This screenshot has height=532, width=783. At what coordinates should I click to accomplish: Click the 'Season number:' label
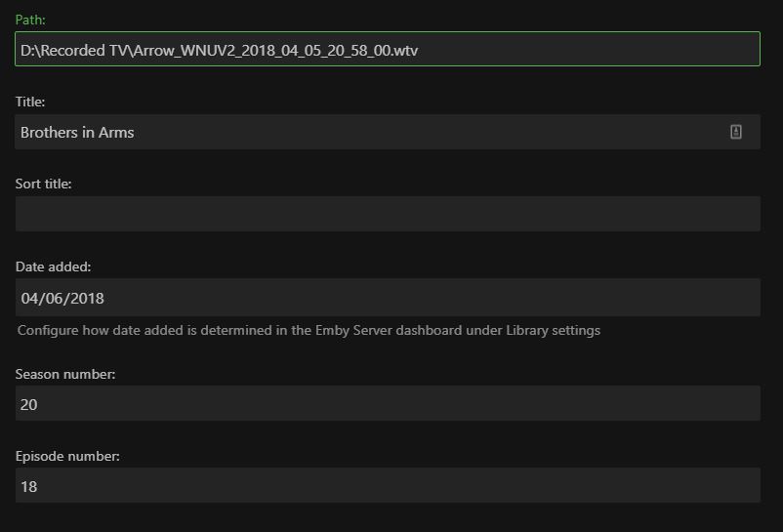pyautogui.click(x=65, y=374)
